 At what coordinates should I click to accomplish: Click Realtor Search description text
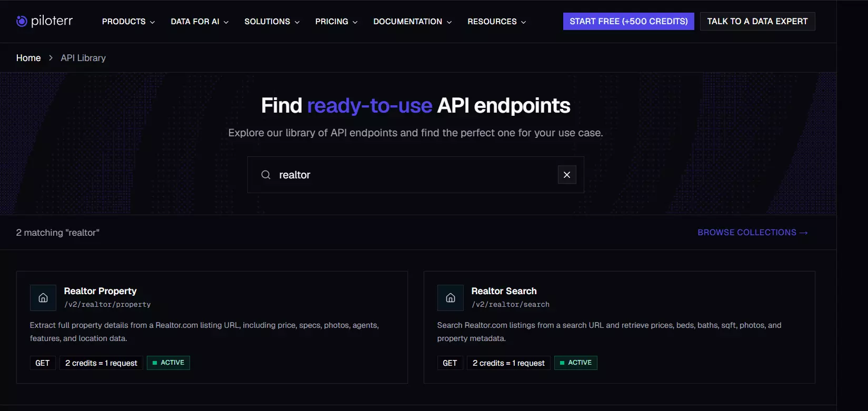point(609,332)
